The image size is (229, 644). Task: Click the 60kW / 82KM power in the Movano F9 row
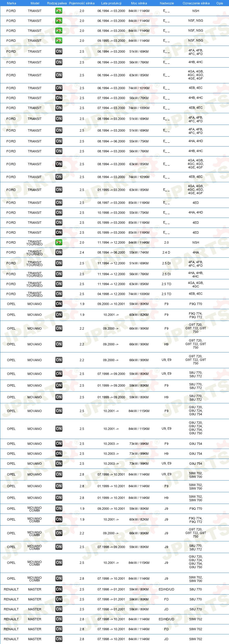[x=139, y=315]
